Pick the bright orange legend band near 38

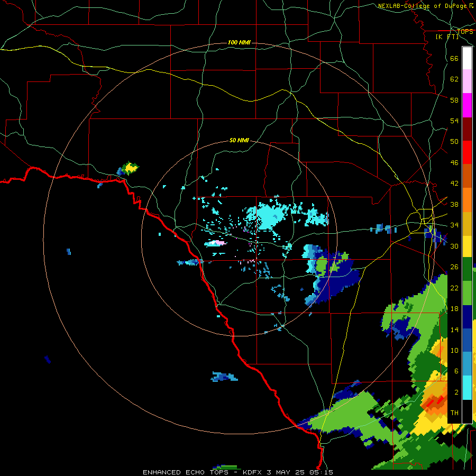pyautogui.click(x=467, y=200)
